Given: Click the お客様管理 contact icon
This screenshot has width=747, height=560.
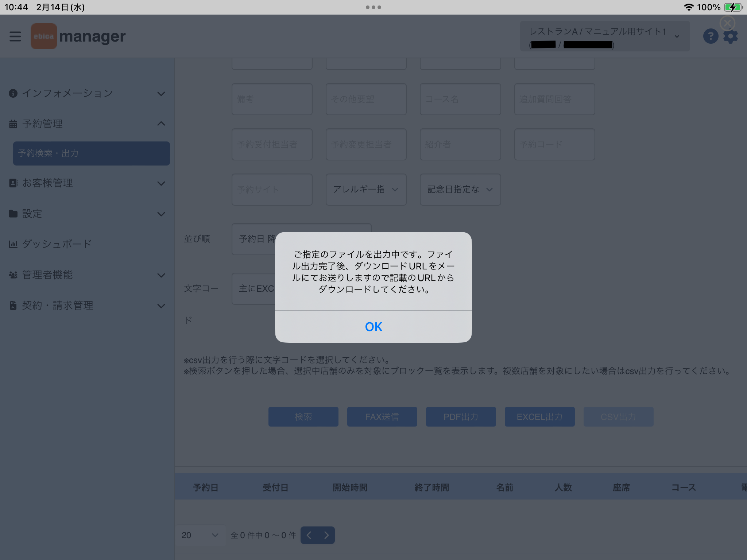Looking at the screenshot, I should click(x=13, y=183).
